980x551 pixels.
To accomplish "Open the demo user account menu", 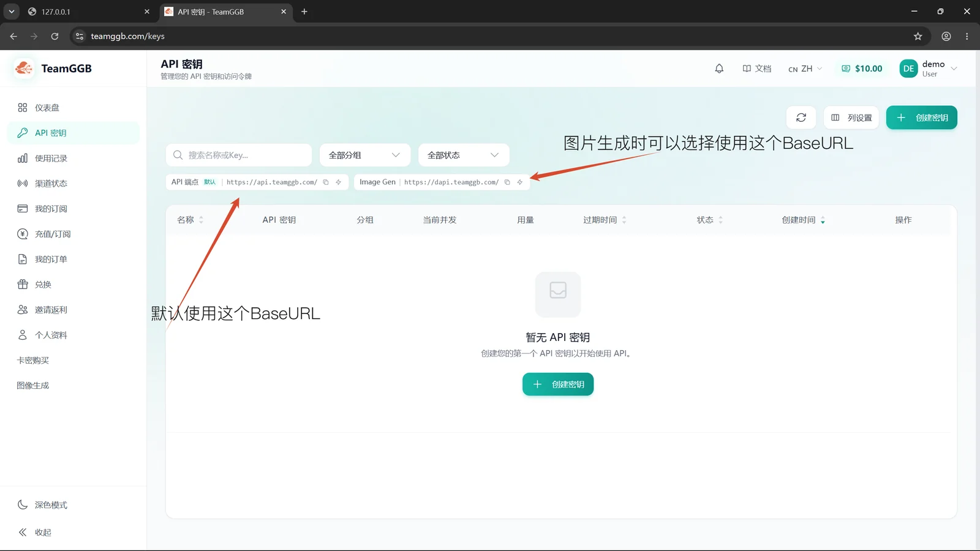I will [x=928, y=69].
